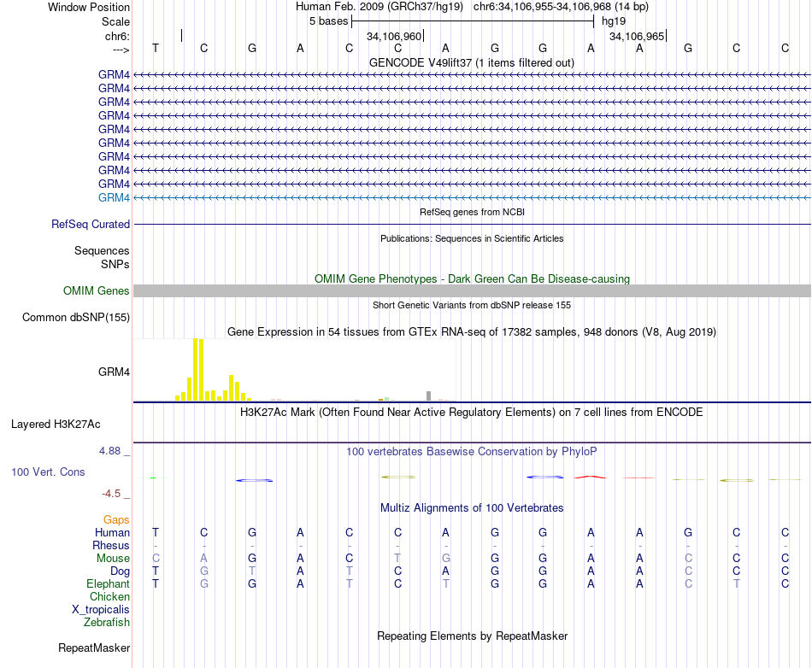This screenshot has height=668, width=812.
Task: Click the light blue GRM4 transcript line
Action: click(x=472, y=197)
